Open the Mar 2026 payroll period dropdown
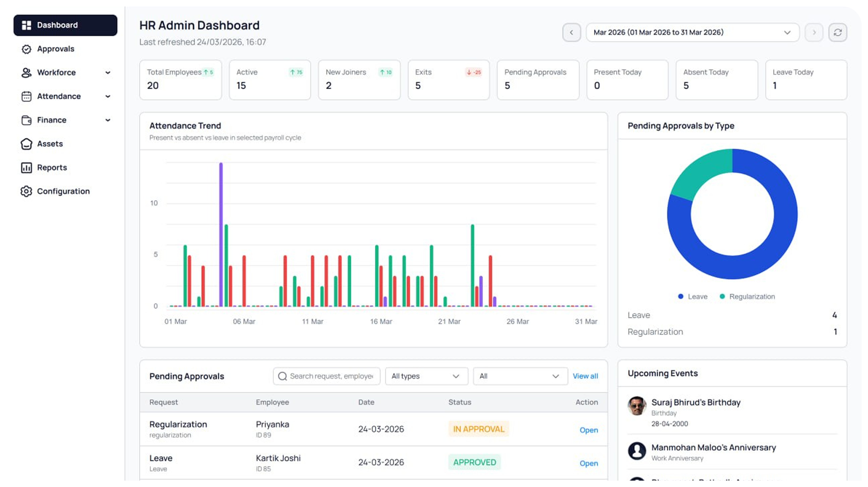The width and height of the screenshot is (868, 487). coord(692,32)
